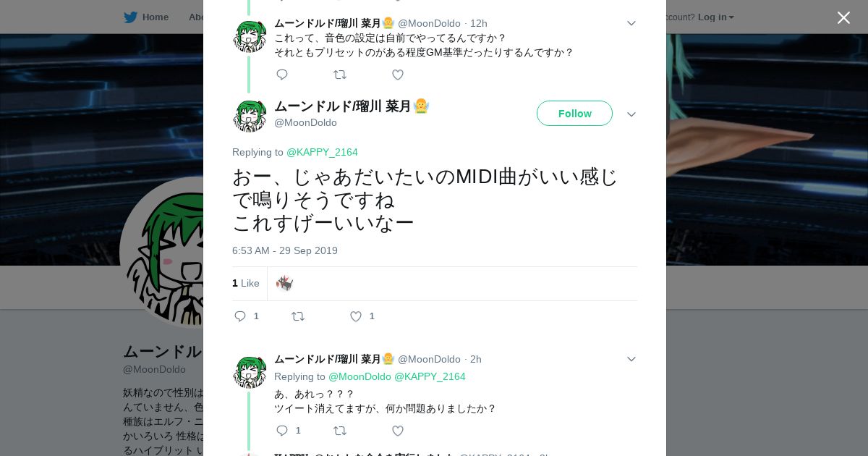Image resolution: width=868 pixels, height=456 pixels.
Task: Follow the @MoonDoldo account
Action: [574, 114]
